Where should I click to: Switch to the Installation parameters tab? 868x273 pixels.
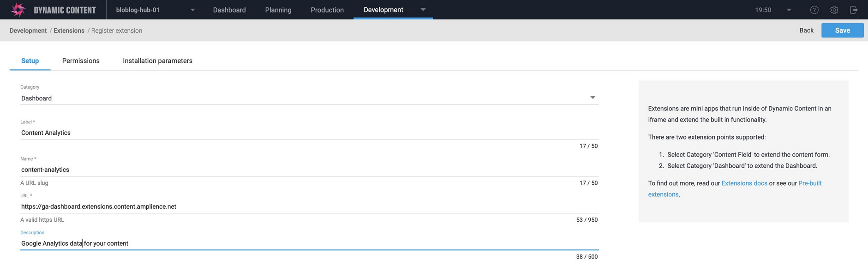point(157,61)
